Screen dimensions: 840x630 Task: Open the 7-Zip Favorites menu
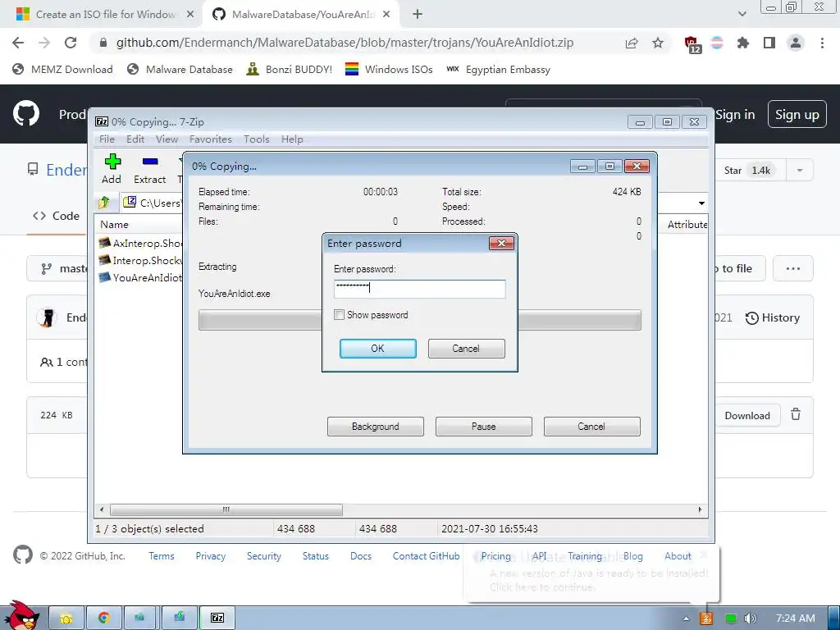tap(211, 139)
